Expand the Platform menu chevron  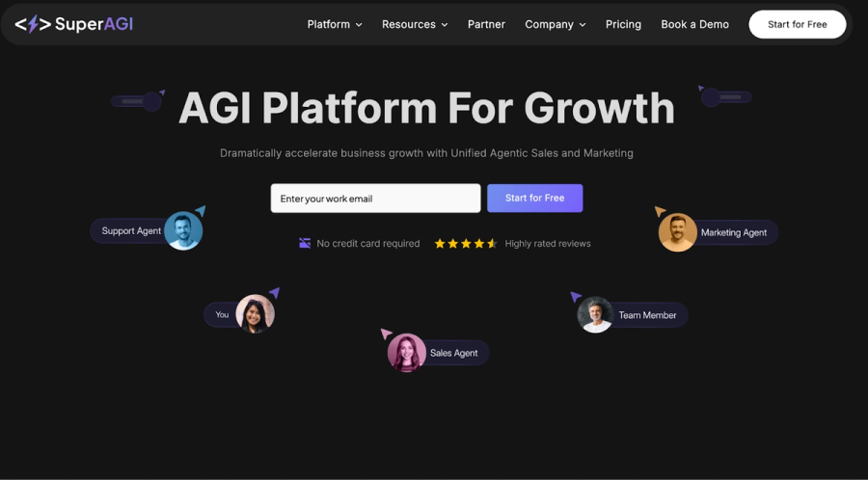tap(359, 25)
